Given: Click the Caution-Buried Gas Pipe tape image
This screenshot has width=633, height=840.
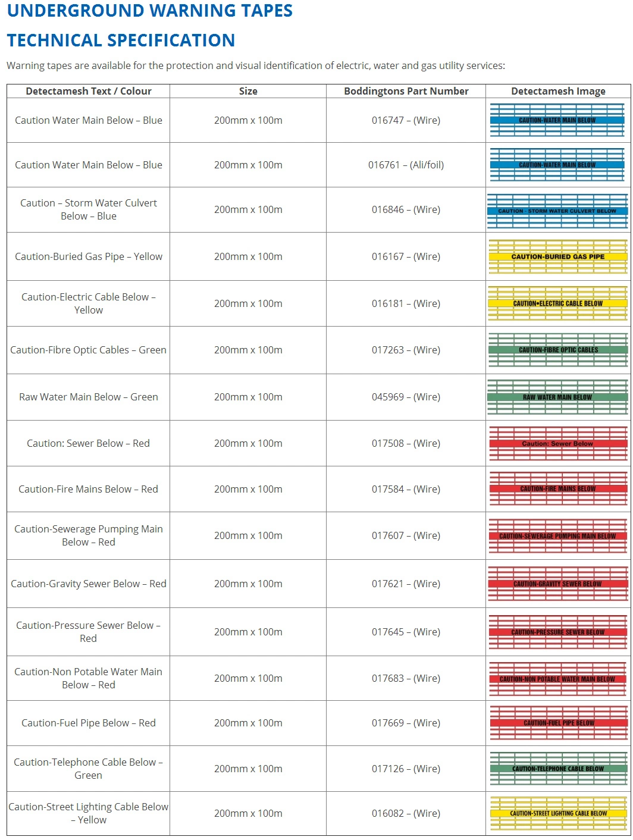Looking at the screenshot, I should coord(557,256).
